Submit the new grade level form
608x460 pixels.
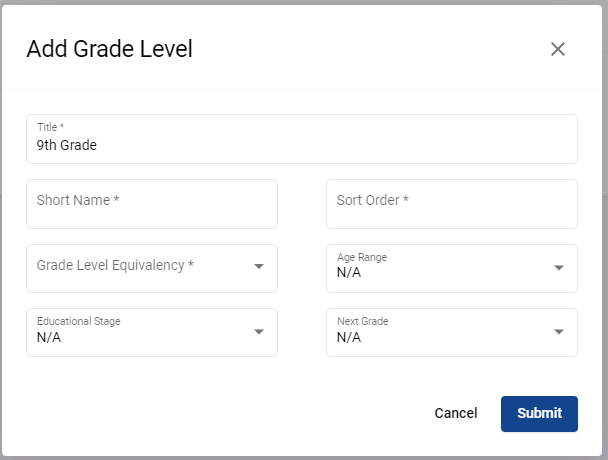pos(539,414)
